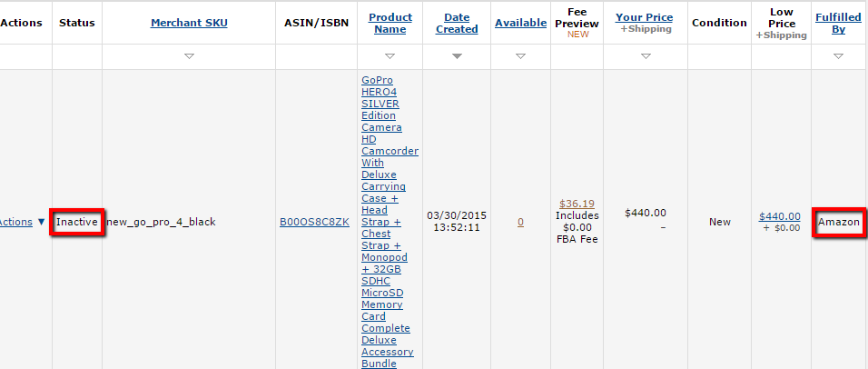Image resolution: width=868 pixels, height=369 pixels.
Task: Open the GoPro HERO4 SILVER product name link
Action: (x=390, y=222)
